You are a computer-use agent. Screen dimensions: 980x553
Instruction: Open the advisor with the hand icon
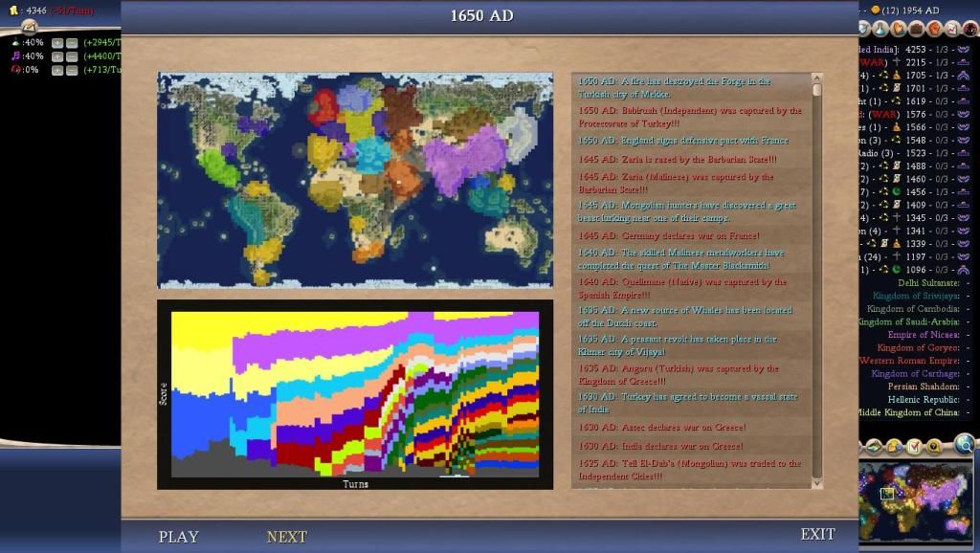tap(898, 28)
